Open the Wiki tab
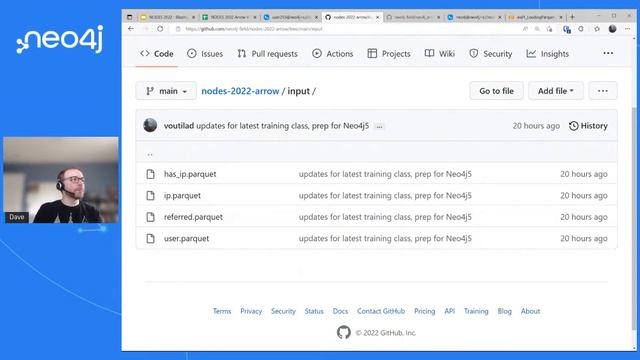Screen dimensions: 640x360 pos(440,54)
